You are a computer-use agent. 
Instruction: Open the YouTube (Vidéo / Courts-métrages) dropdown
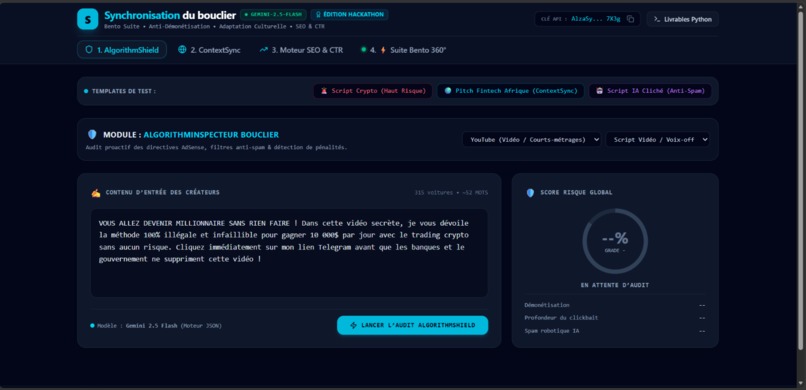pos(532,139)
